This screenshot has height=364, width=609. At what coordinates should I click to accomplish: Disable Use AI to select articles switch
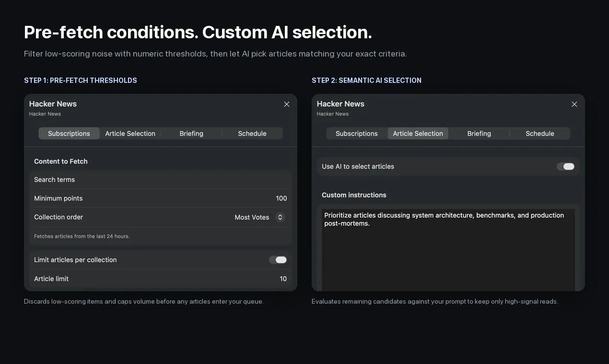tap(566, 167)
